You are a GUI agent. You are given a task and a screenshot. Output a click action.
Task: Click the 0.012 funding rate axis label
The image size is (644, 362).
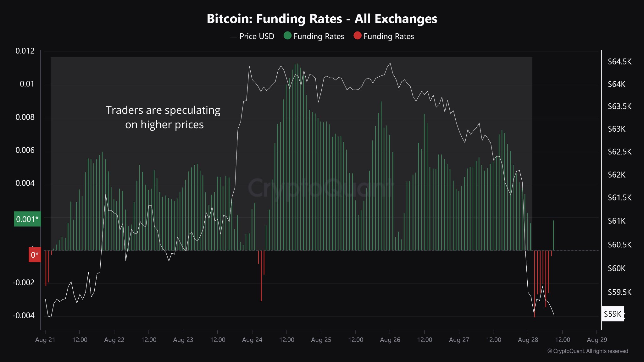(x=25, y=51)
